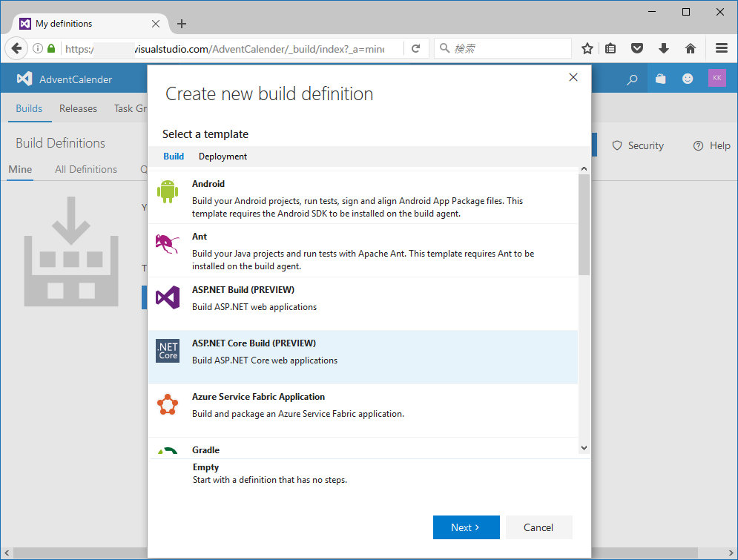Click the browser URL address field
This screenshot has height=560, width=738.
click(x=225, y=48)
